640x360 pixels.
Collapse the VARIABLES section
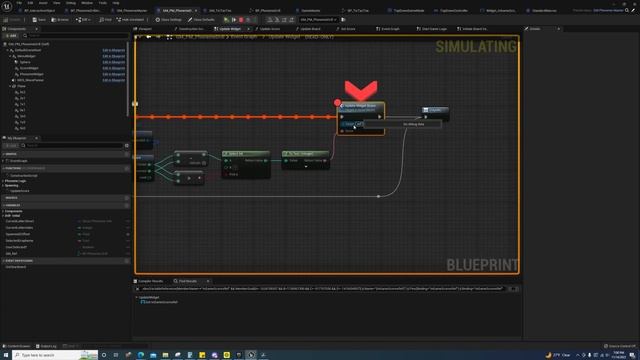pos(4,205)
